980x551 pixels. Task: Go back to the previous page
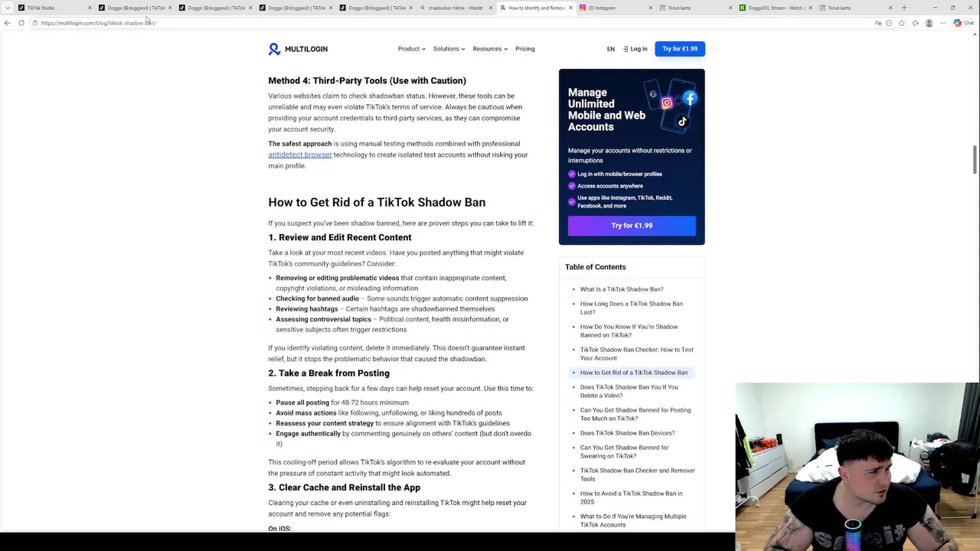tap(8, 23)
